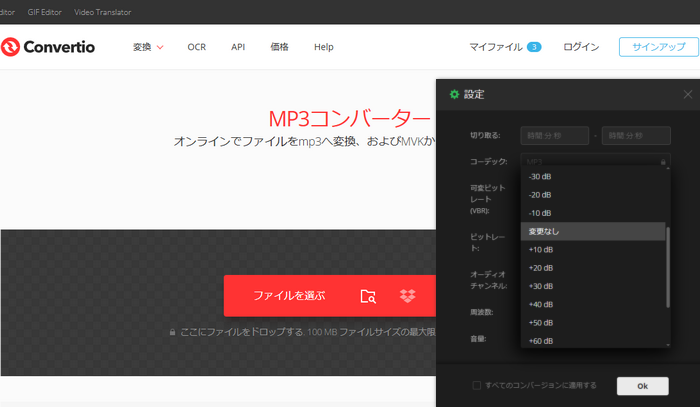Select 変更なし volume option
Viewport: 700px width, 407px height.
[x=593, y=231]
